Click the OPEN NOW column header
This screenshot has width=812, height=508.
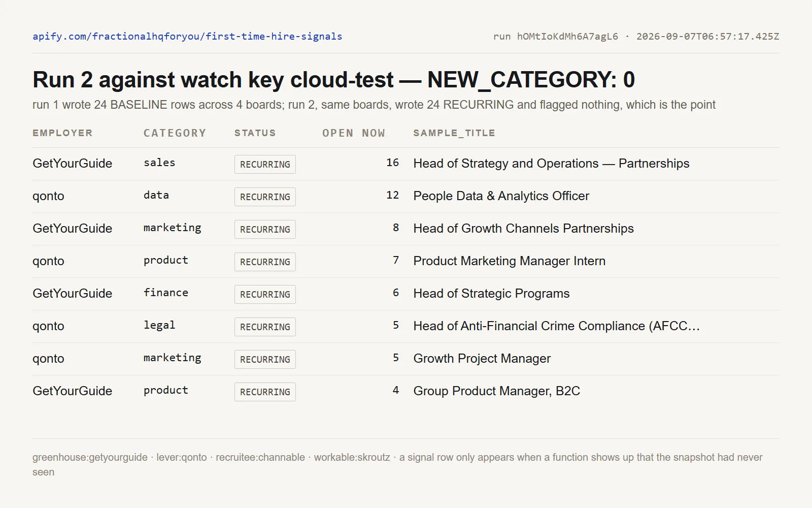(x=354, y=133)
